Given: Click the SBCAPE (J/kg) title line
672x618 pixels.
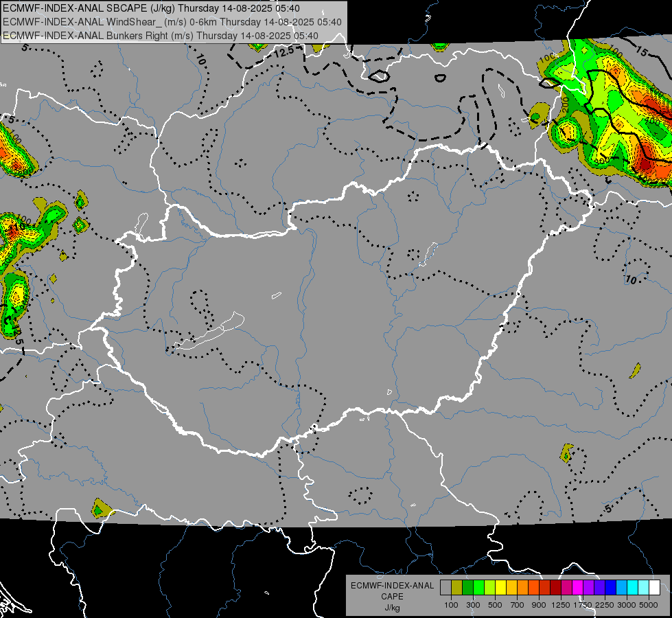Looking at the screenshot, I should [151, 8].
